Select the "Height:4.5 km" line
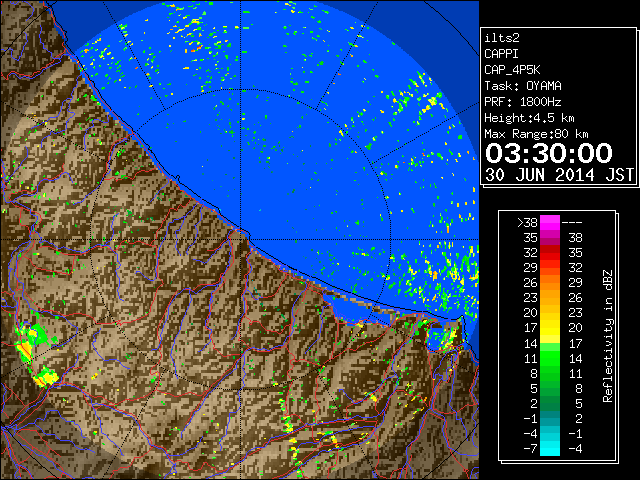640x480 pixels. (529, 118)
